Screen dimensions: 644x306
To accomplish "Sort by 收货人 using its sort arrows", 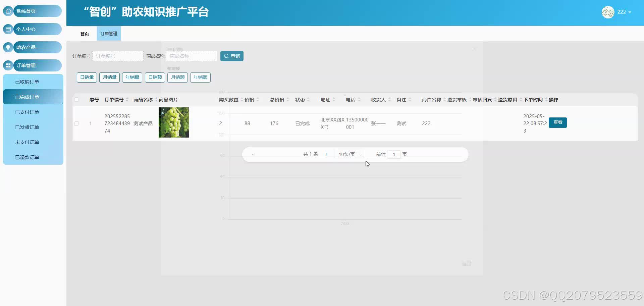I will pos(389,100).
